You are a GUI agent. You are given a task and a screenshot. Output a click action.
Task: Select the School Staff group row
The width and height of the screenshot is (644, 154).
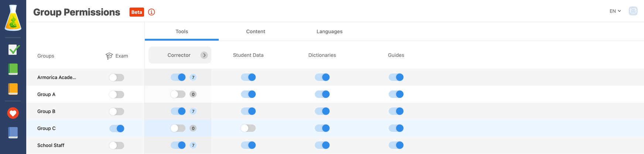(x=51, y=146)
